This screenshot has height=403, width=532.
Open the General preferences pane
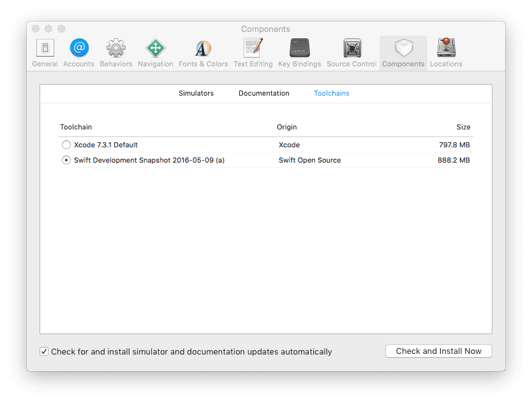(x=45, y=52)
